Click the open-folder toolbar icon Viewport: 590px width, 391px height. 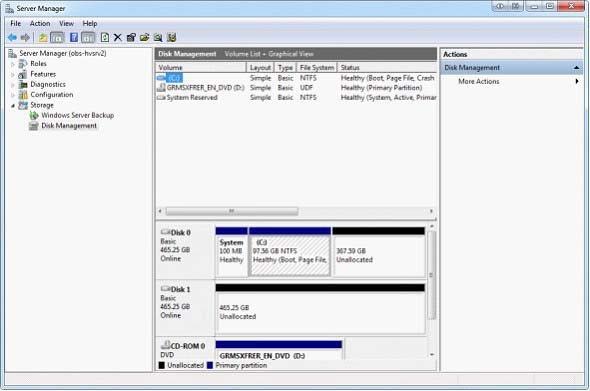tap(144, 38)
